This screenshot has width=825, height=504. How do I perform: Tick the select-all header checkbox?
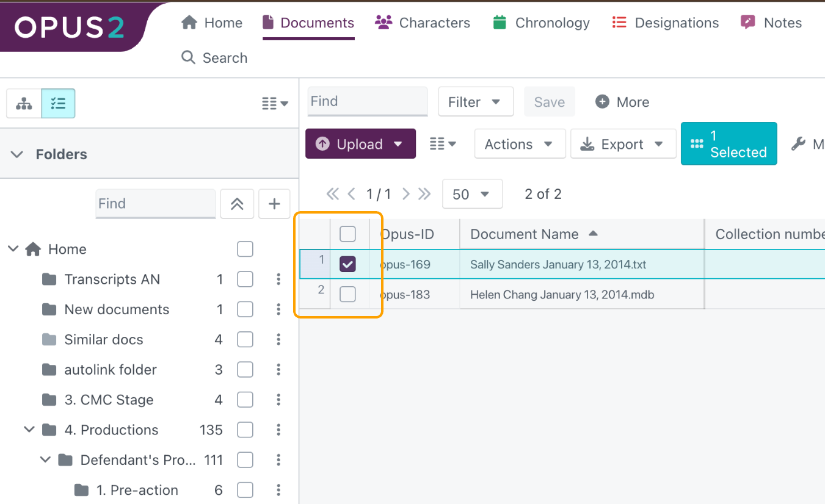pyautogui.click(x=347, y=234)
